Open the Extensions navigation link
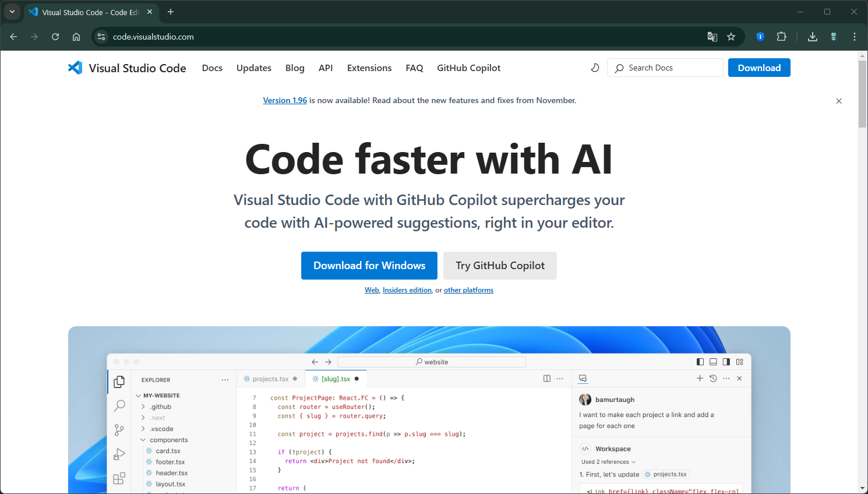Image resolution: width=868 pixels, height=494 pixels. [x=369, y=68]
